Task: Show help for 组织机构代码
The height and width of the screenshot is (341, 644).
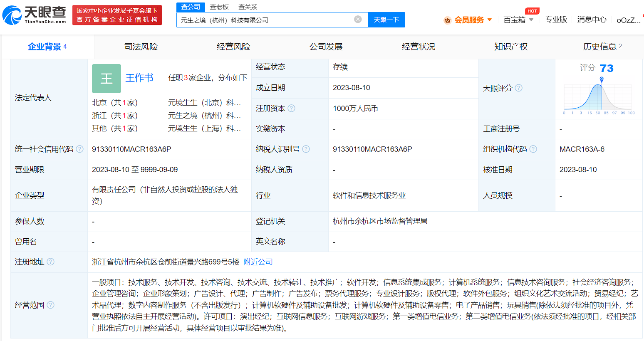Action: [x=533, y=149]
